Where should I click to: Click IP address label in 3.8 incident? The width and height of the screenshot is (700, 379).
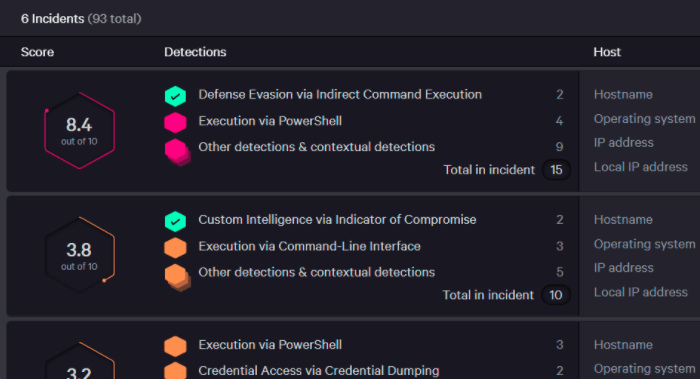point(624,268)
